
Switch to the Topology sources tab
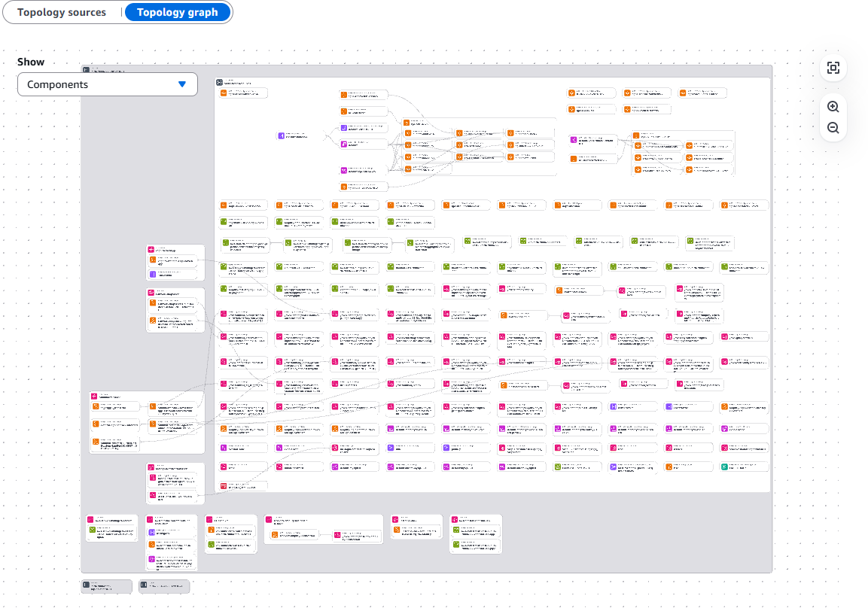62,12
